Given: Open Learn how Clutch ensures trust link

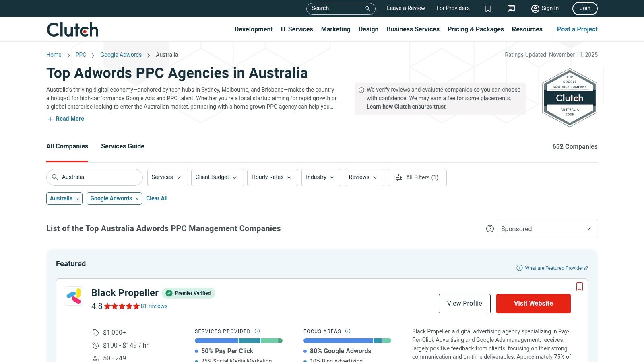Looking at the screenshot, I should click(x=406, y=107).
